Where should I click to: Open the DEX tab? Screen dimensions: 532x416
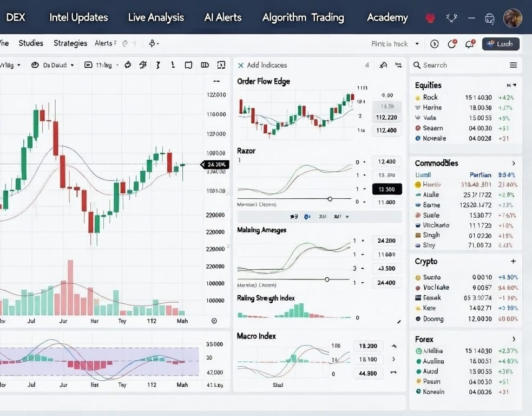click(x=16, y=17)
